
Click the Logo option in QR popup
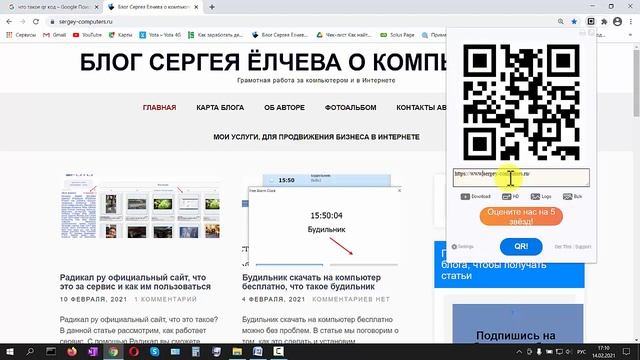[541, 196]
